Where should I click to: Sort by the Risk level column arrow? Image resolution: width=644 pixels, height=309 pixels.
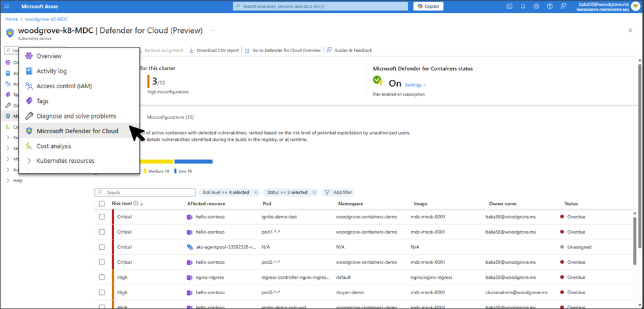point(141,203)
